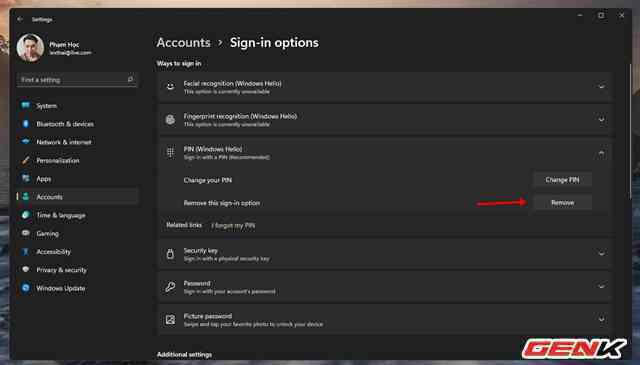Click the I forgot my PIN link
The height and width of the screenshot is (365, 640).
coord(233,225)
